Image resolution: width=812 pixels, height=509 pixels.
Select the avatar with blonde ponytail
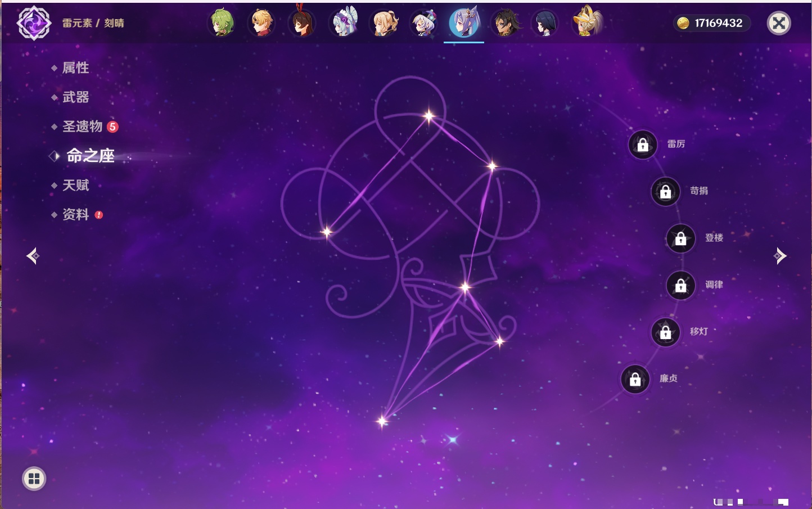click(x=384, y=24)
